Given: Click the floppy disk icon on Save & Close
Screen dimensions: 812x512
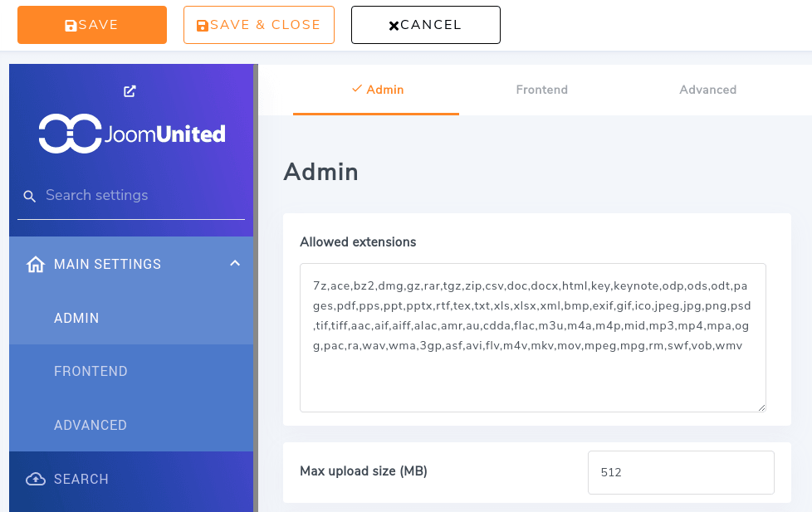Looking at the screenshot, I should pyautogui.click(x=203, y=26).
